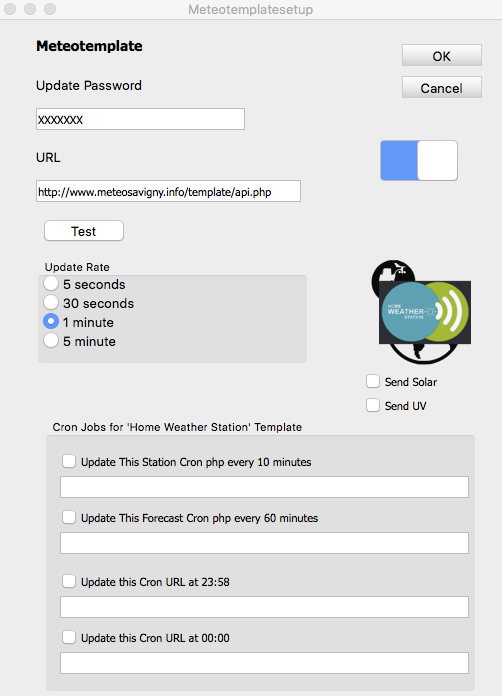Click the Test button

84,231
